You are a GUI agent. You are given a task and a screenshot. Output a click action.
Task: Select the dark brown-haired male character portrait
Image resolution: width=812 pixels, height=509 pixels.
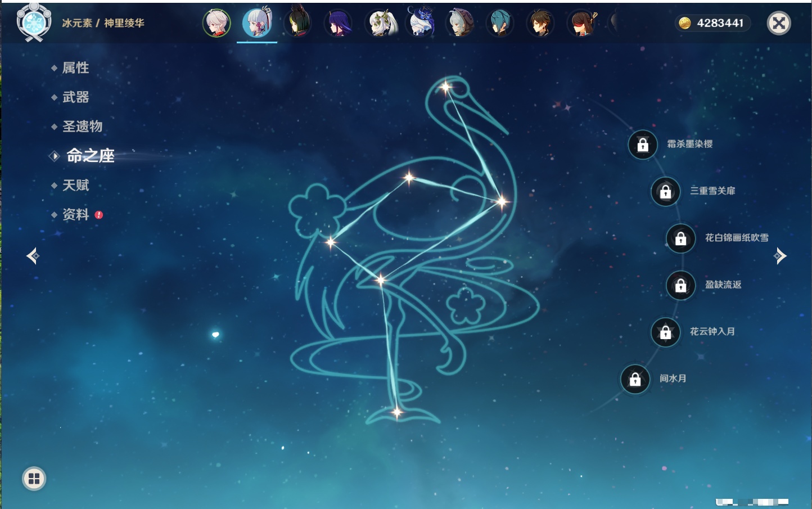(540, 23)
